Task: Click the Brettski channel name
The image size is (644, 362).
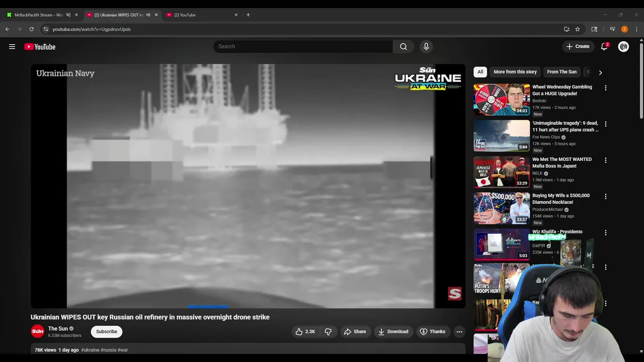Action: [x=539, y=101]
